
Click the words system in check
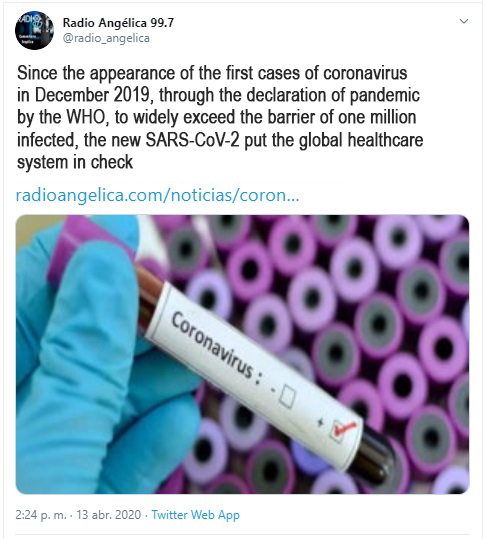pos(75,162)
